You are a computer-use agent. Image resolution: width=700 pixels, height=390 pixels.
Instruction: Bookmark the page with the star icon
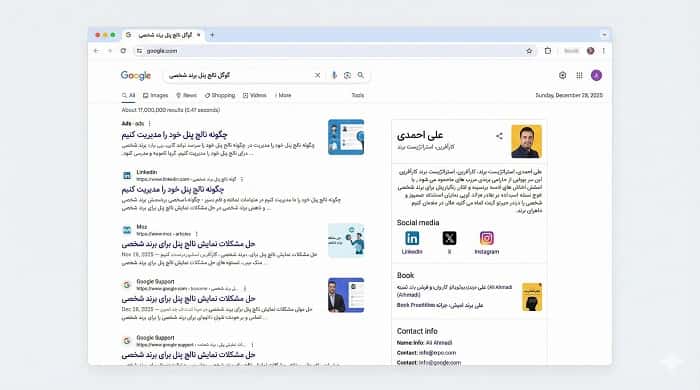[529, 51]
